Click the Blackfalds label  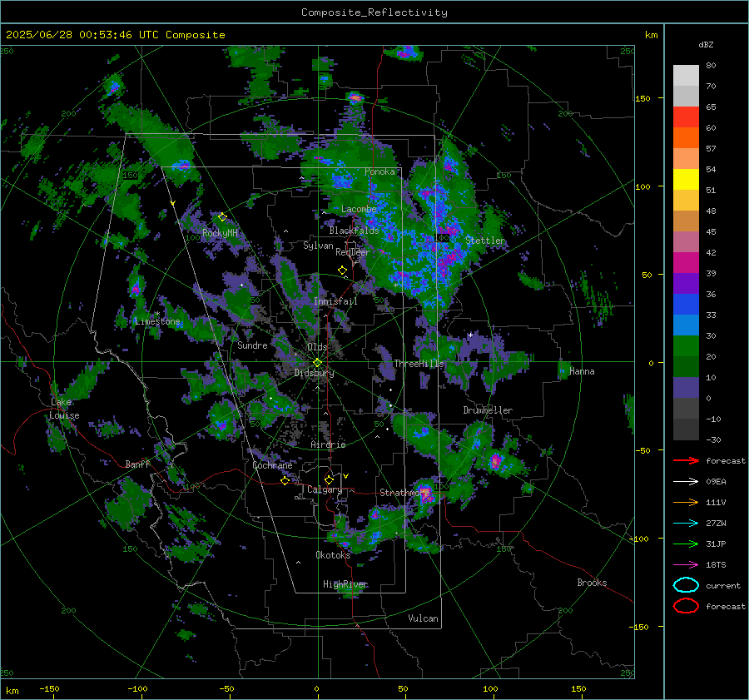[x=354, y=231]
